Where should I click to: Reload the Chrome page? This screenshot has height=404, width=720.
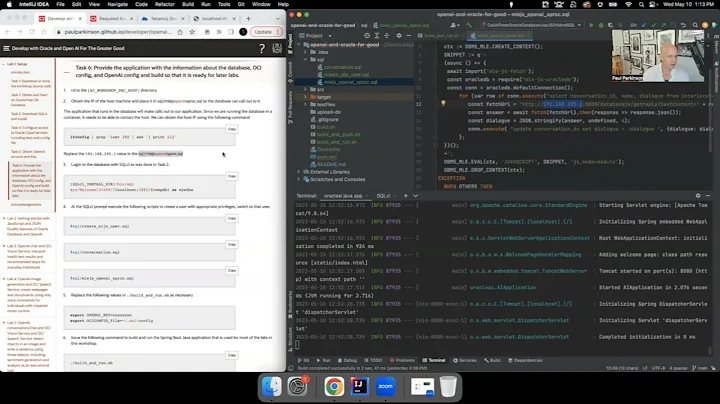pyautogui.click(x=32, y=32)
